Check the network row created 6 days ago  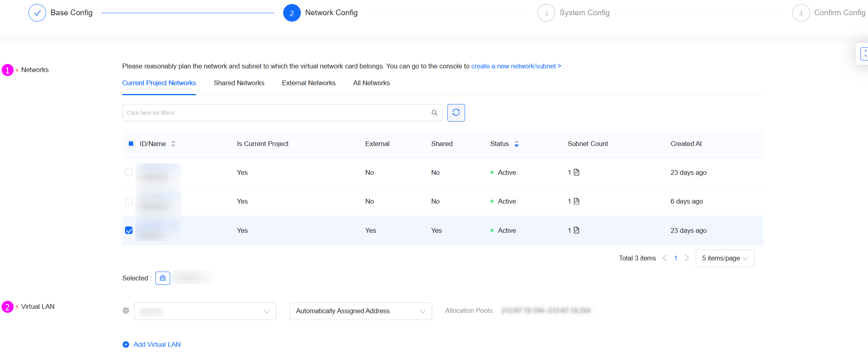click(129, 201)
